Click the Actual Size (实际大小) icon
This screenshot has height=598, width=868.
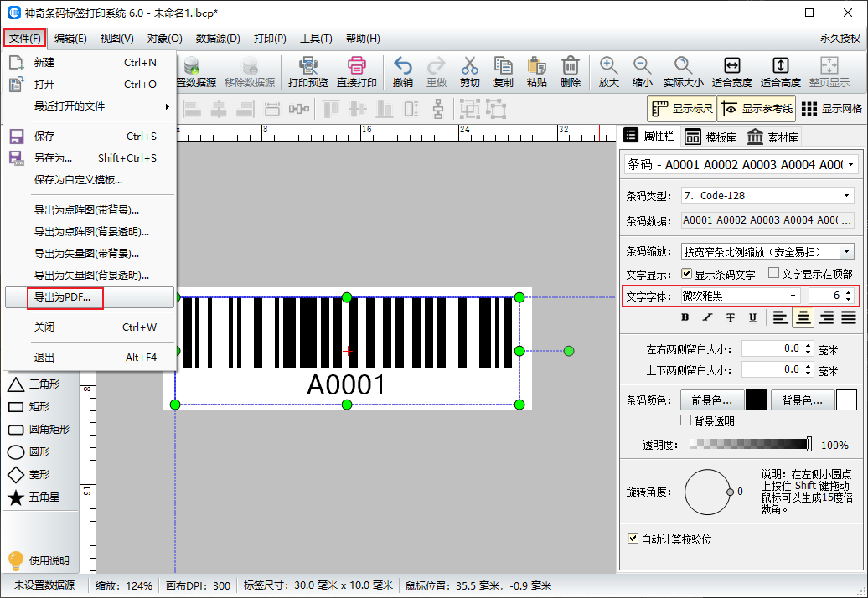(x=683, y=72)
